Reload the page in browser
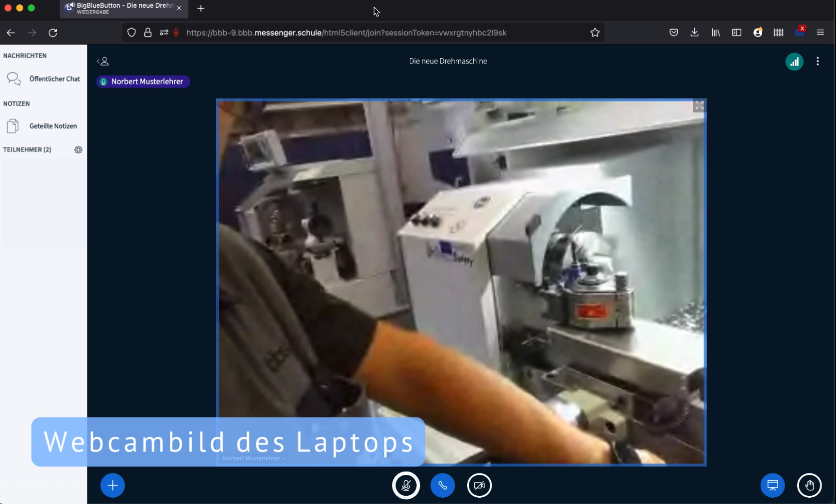 coord(53,33)
